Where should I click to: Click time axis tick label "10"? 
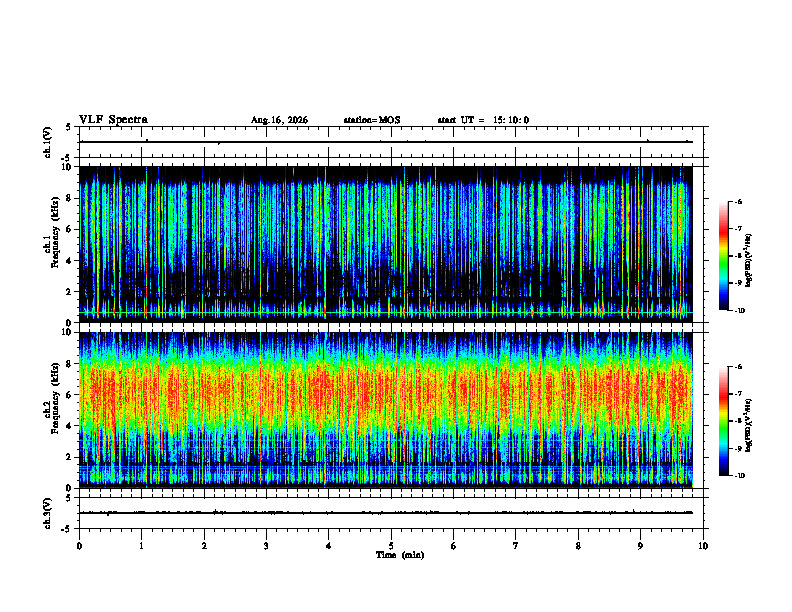tap(703, 546)
